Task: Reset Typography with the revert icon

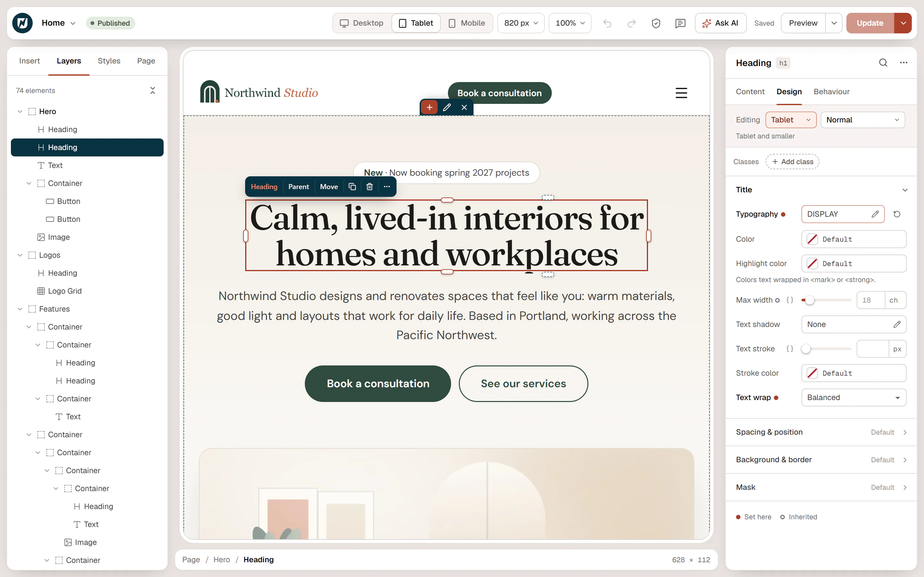Action: point(897,214)
